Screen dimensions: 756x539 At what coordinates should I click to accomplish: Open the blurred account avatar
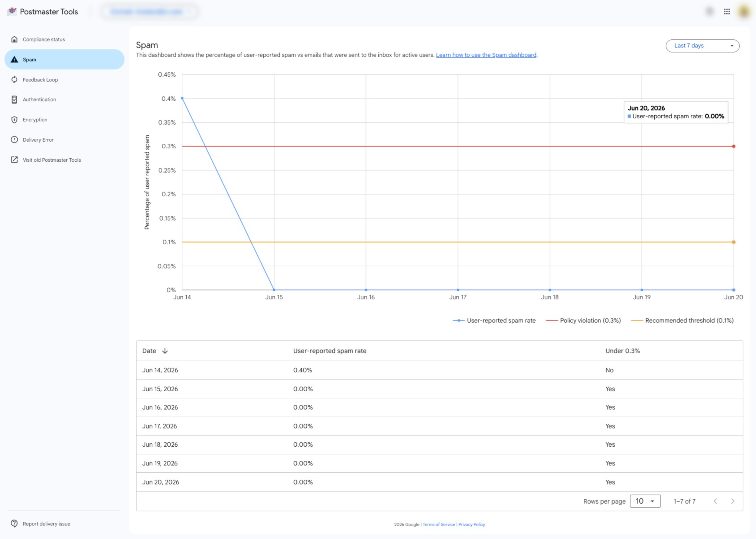(x=744, y=12)
